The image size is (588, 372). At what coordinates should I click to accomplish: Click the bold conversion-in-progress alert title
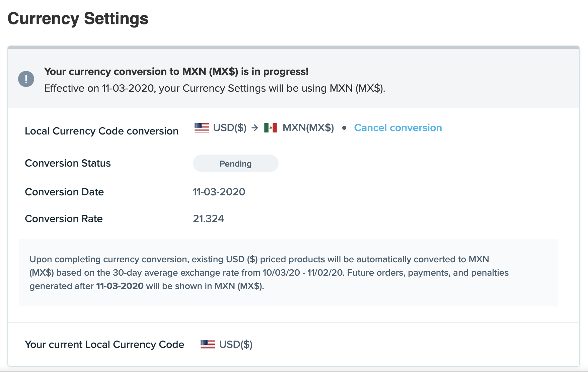[x=176, y=72]
